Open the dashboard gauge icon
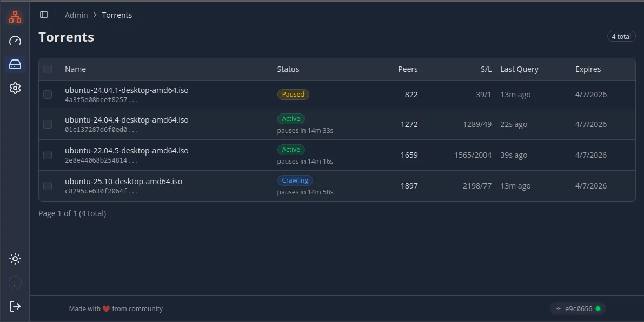 (x=15, y=41)
